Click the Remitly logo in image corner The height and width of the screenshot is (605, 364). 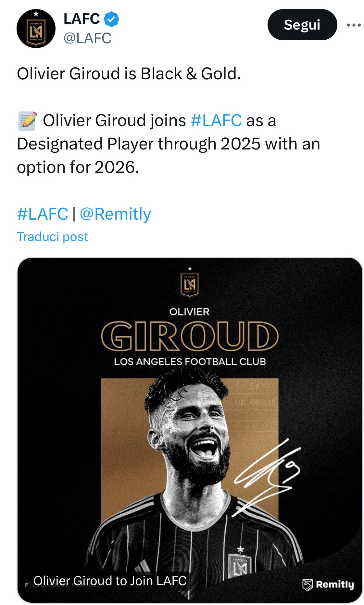point(328,585)
